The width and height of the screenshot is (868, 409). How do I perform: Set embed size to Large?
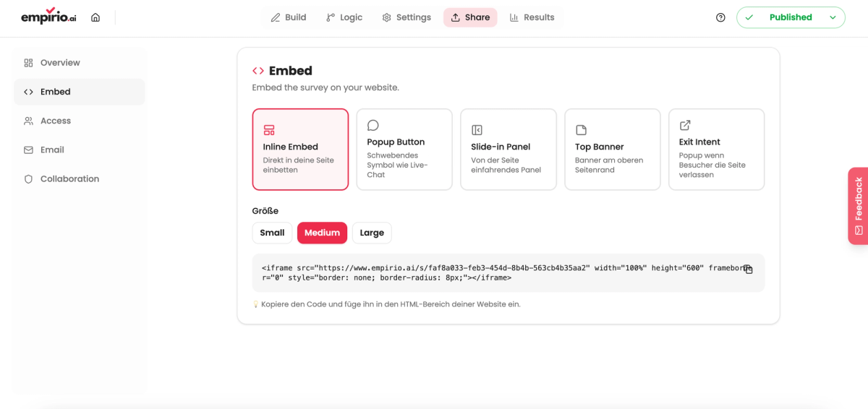pos(372,233)
